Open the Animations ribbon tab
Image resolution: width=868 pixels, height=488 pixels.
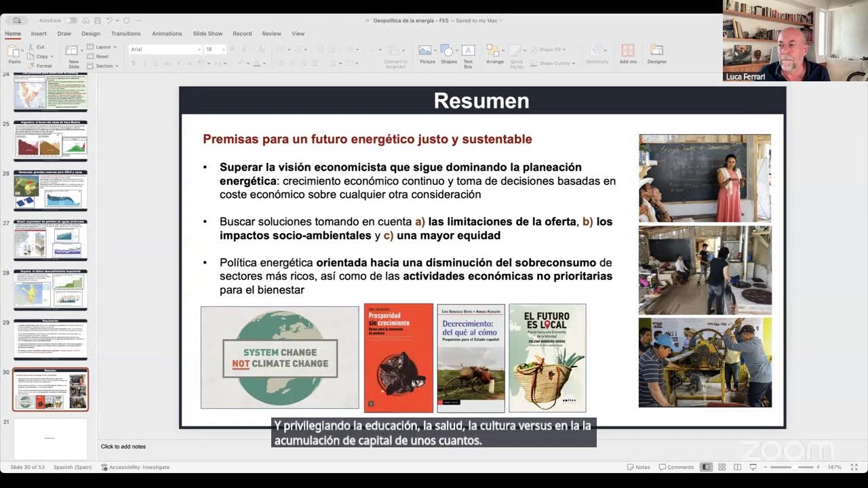[x=167, y=33]
